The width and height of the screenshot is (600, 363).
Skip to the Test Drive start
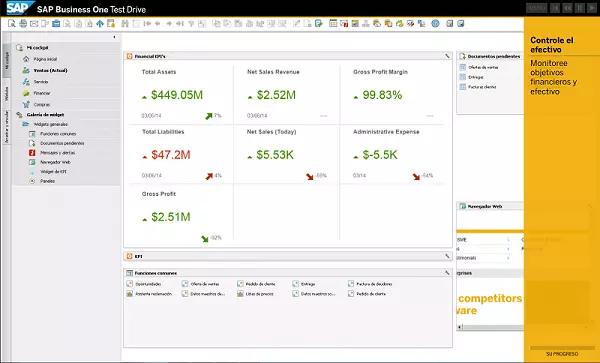coord(555,8)
